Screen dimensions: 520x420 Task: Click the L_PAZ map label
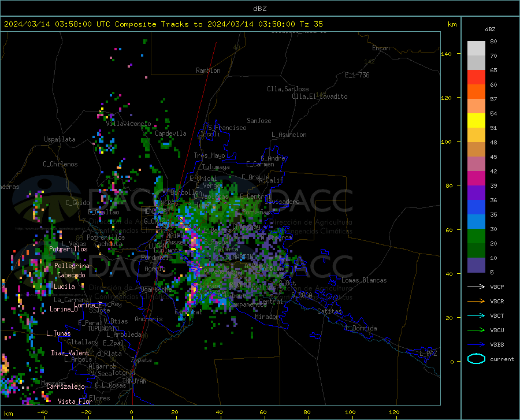click(428, 354)
